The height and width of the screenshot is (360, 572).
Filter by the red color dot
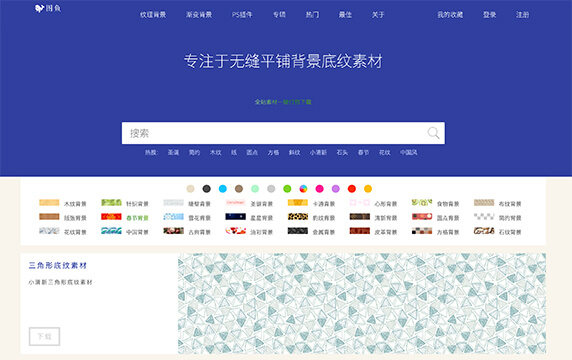coord(352,189)
